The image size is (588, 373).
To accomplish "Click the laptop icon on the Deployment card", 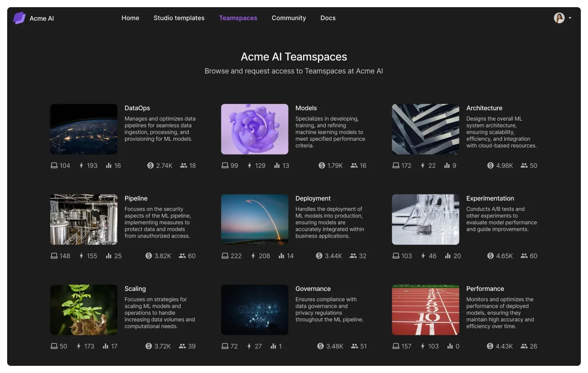I will click(225, 256).
